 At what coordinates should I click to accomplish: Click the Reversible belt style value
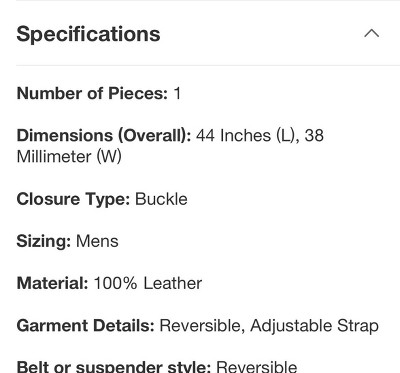(257, 366)
